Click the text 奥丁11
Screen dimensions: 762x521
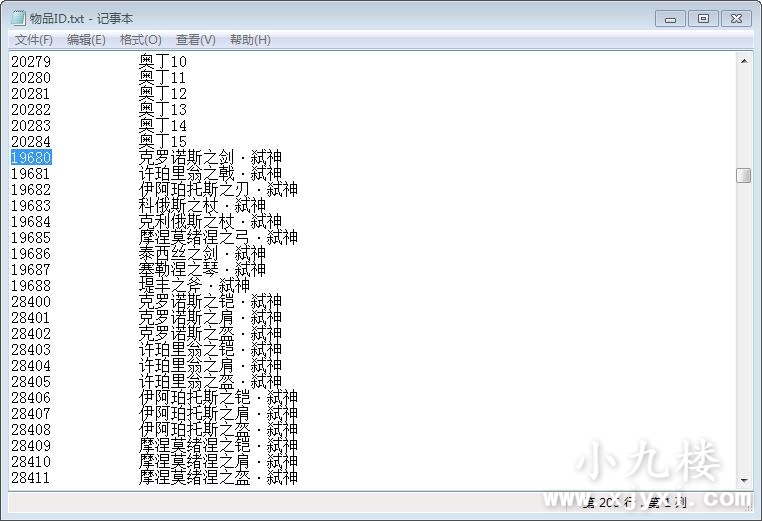[163, 78]
